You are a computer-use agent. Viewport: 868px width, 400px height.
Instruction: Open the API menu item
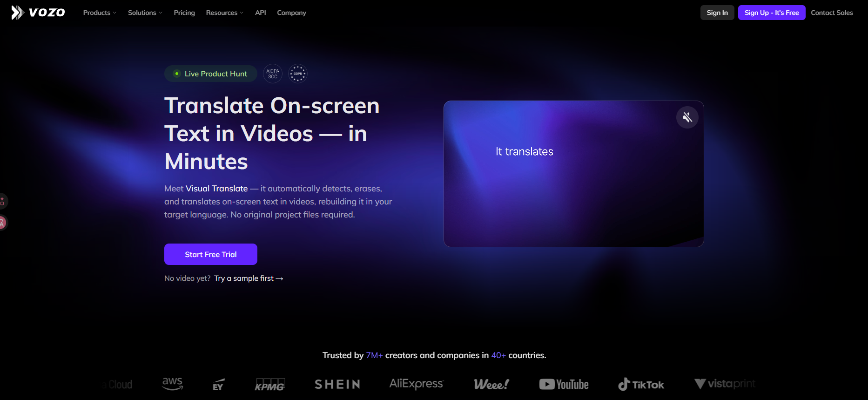[x=261, y=13]
